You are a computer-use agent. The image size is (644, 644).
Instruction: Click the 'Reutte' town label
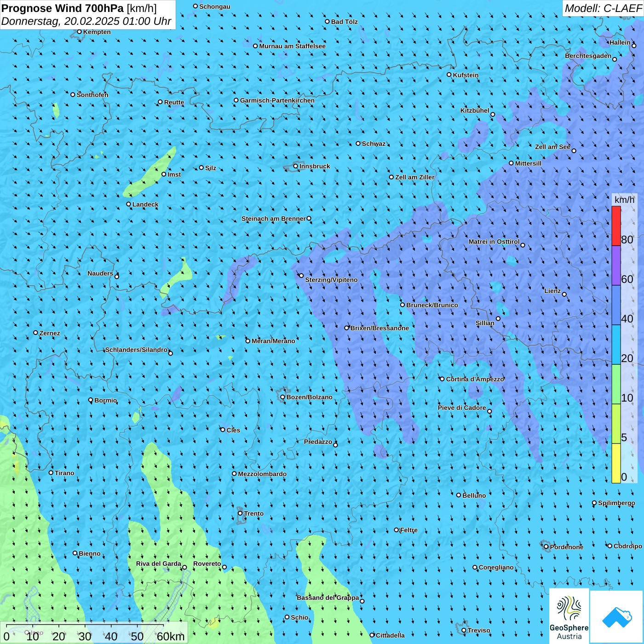pos(174,102)
